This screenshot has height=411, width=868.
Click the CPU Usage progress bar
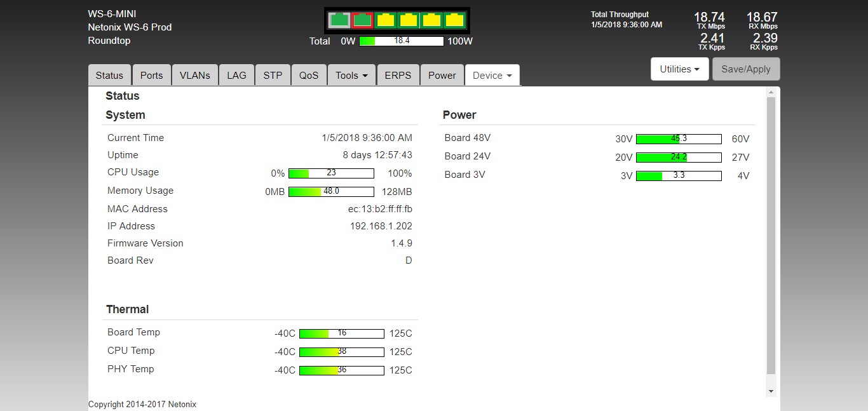click(331, 173)
